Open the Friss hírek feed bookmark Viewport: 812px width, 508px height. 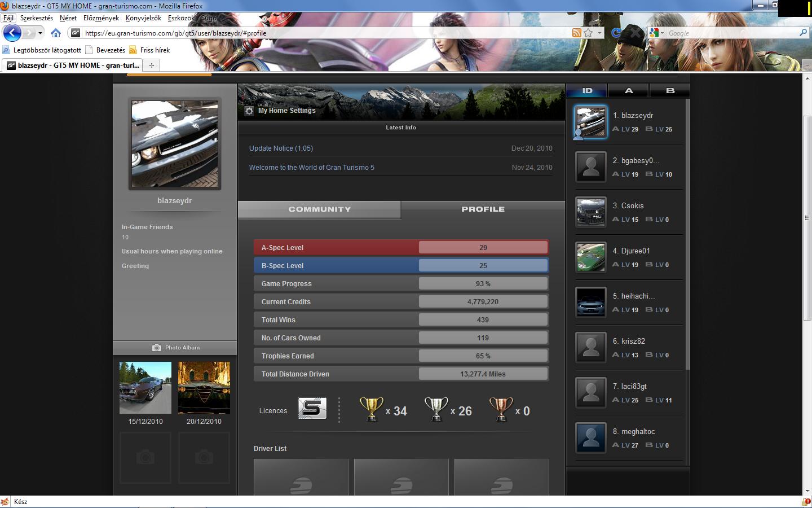[x=149, y=50]
